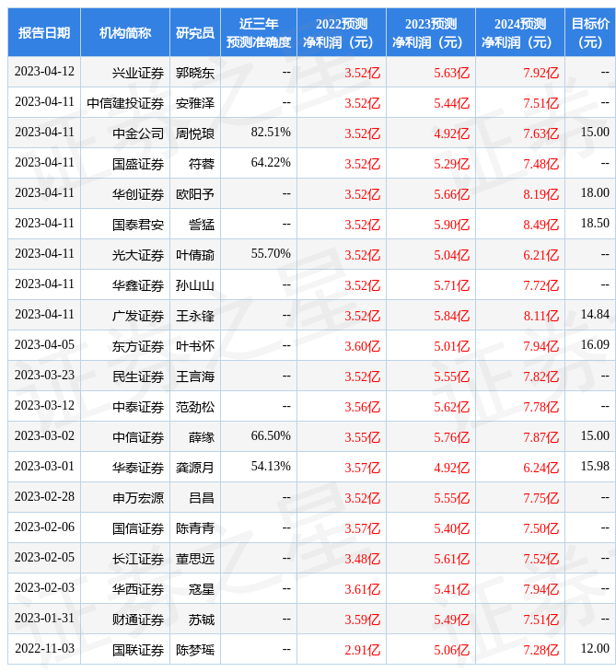Click the 2.91亿 2022 profit value
Image resolution: width=616 pixels, height=672 pixels.
coord(362,651)
